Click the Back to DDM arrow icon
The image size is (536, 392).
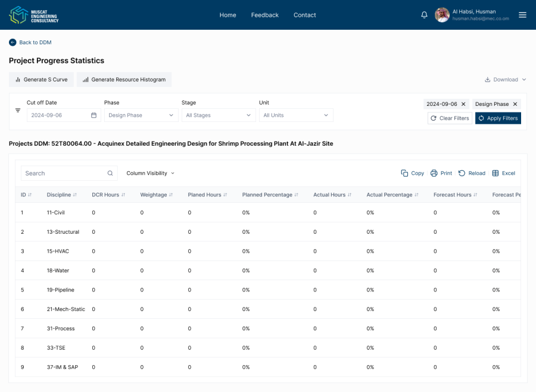pos(13,42)
